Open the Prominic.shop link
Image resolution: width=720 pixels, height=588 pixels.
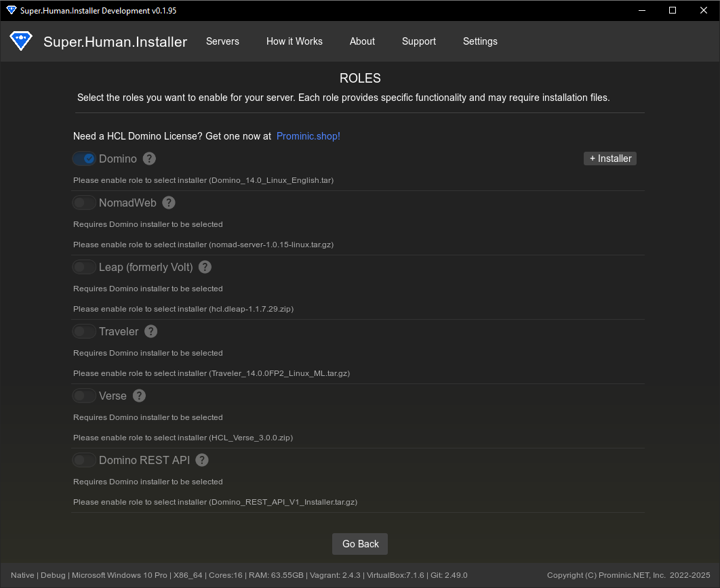(x=308, y=135)
